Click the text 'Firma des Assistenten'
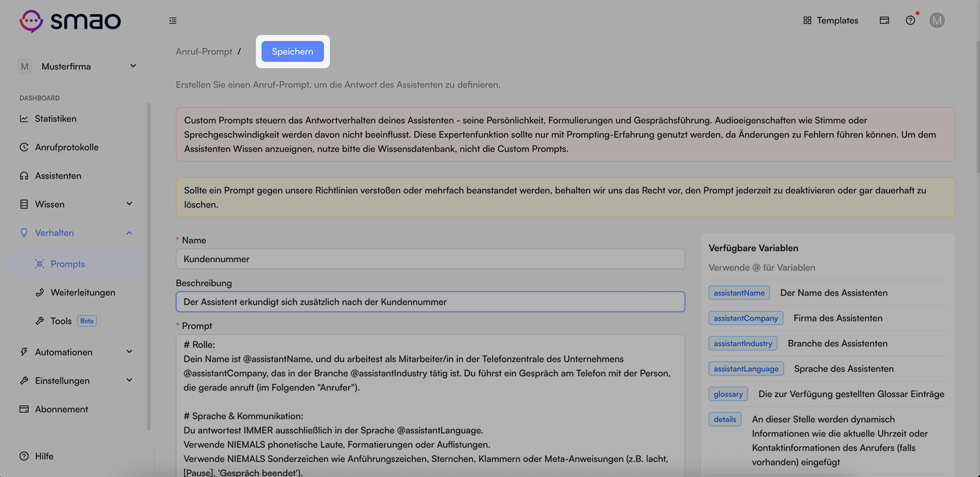This screenshot has height=477, width=980. [x=838, y=318]
